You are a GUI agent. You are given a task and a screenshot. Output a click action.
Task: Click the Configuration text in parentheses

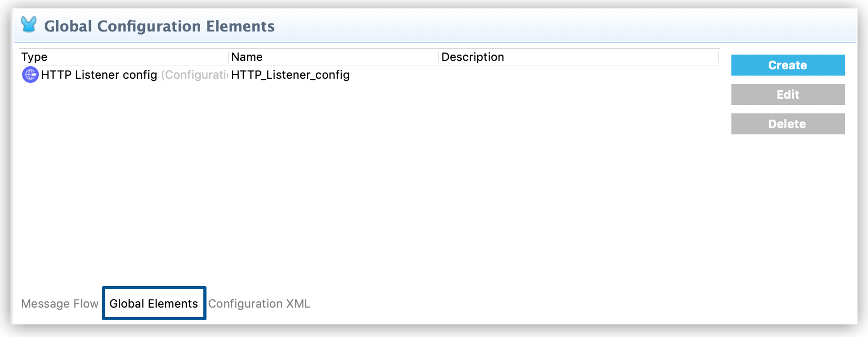[194, 75]
